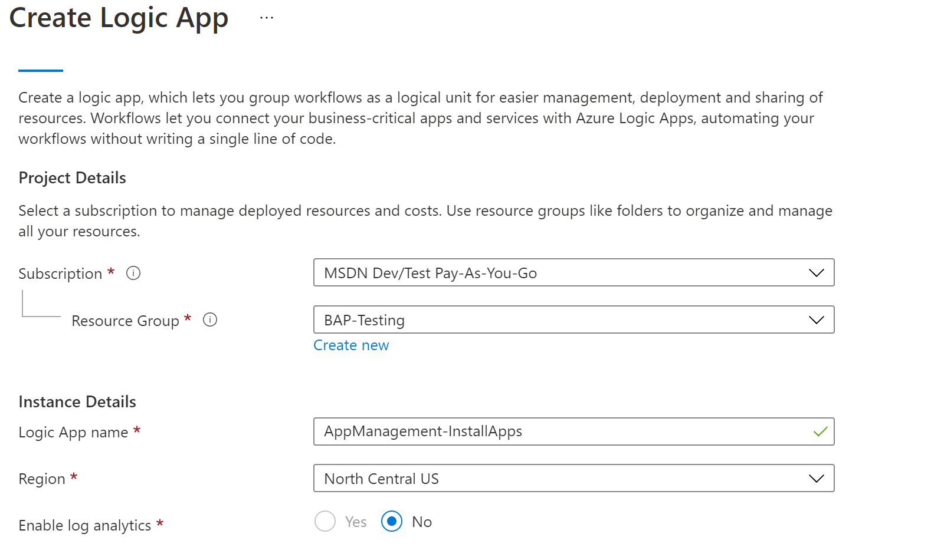
Task: Click the Project Details section heading
Action: (72, 177)
